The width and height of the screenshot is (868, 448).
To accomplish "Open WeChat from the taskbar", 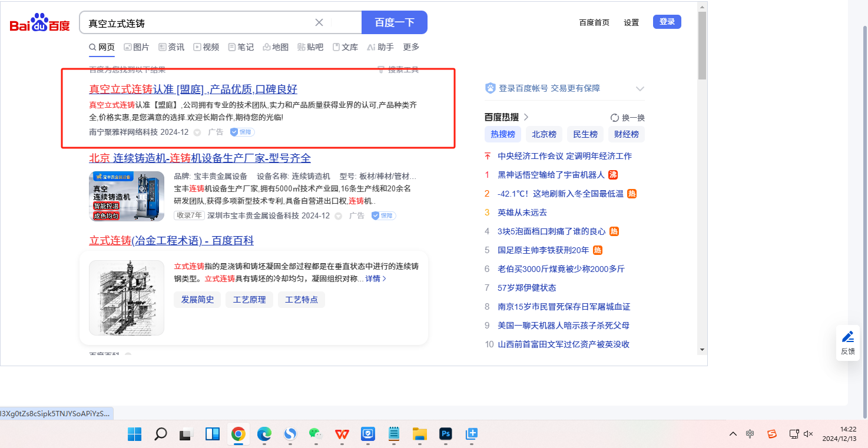I will pos(316,434).
